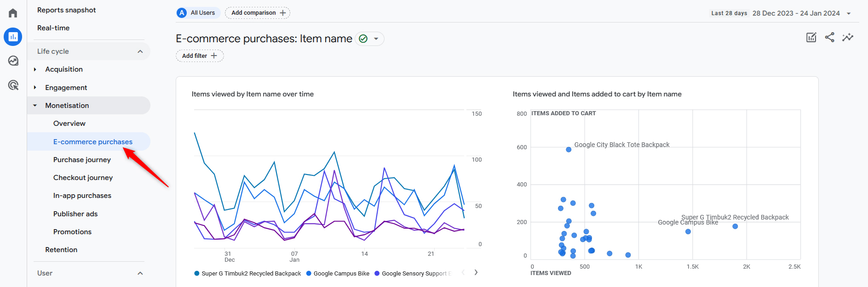Click the 'Items viewed by Item name over time' title

tap(253, 94)
